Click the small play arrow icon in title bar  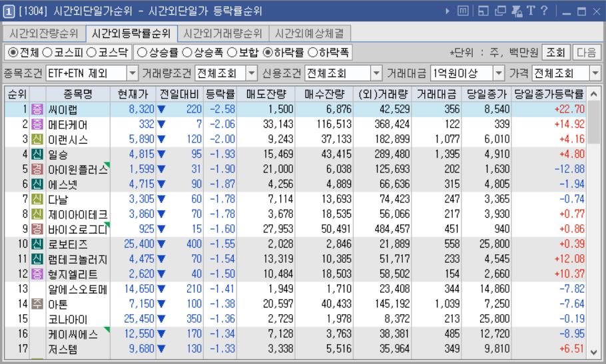(x=448, y=11)
